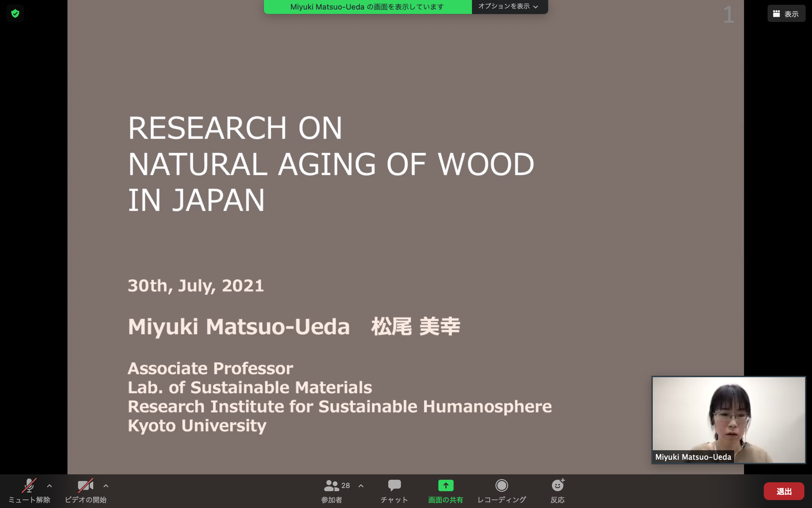The width and height of the screenshot is (812, 508).
Task: Click the green Miyuki Matsuo-Ueda sharing banner
Action: click(368, 7)
